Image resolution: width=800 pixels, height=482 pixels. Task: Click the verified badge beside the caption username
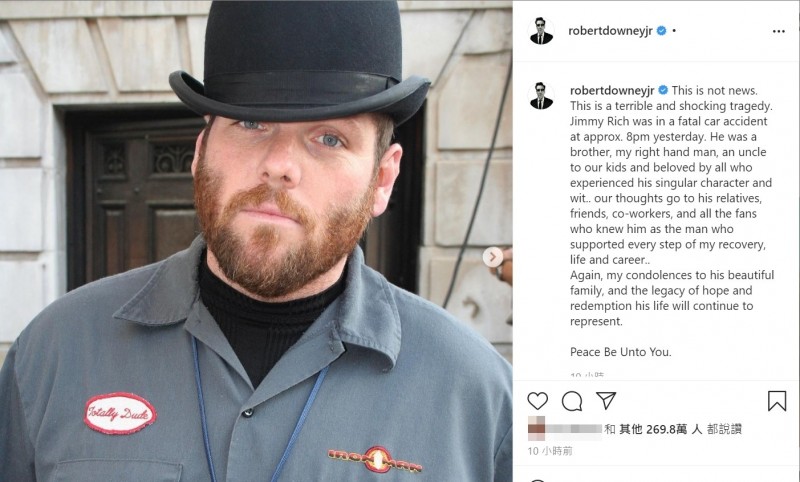(663, 90)
